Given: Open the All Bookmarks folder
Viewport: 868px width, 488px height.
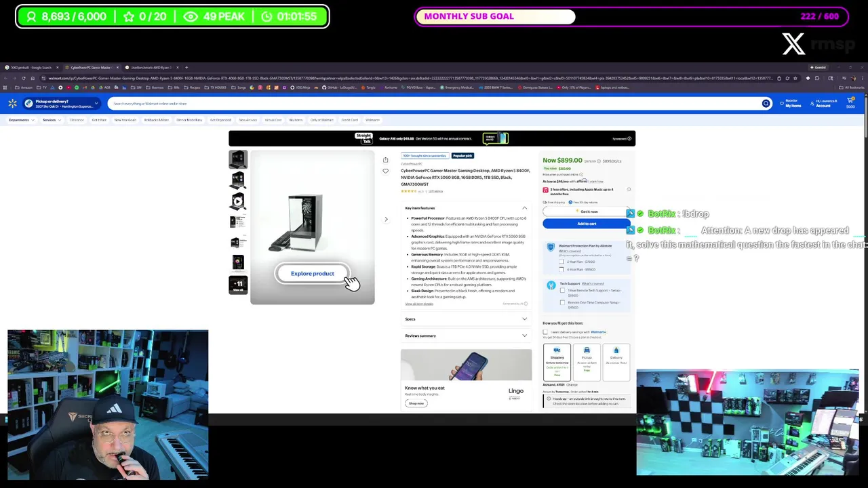Looking at the screenshot, I should (852, 87).
